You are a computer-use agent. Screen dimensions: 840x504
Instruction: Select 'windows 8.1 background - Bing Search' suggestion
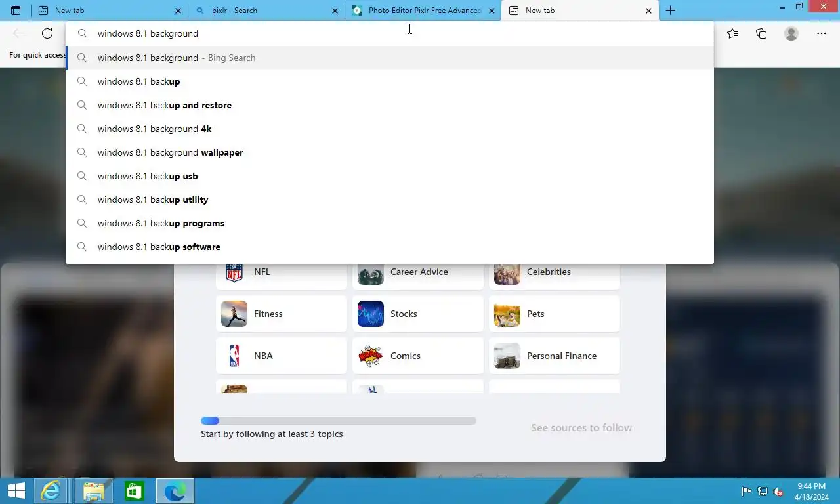[390, 58]
